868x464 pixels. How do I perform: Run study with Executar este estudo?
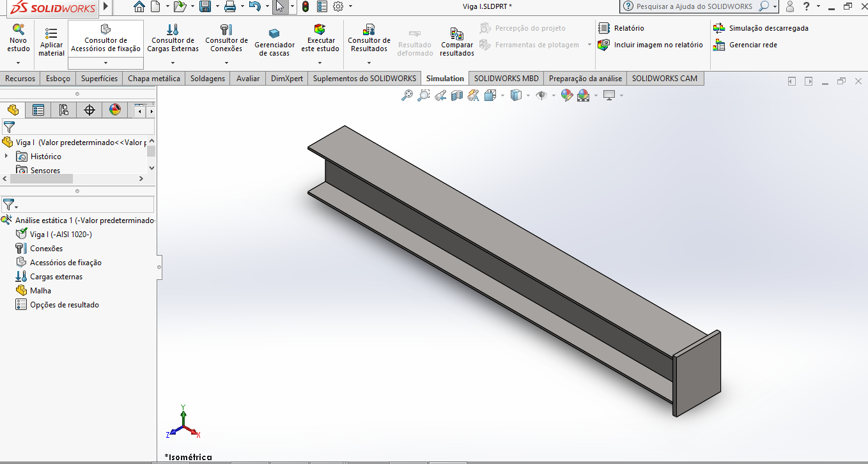click(320, 38)
